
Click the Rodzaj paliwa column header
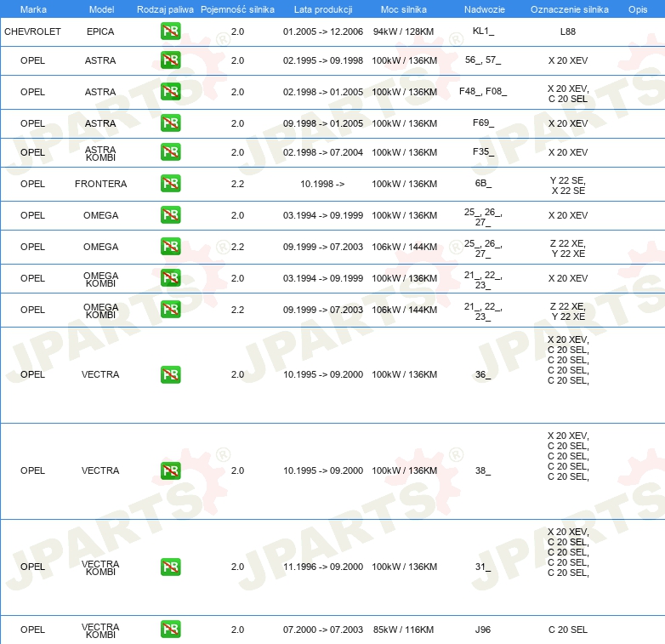coord(165,9)
